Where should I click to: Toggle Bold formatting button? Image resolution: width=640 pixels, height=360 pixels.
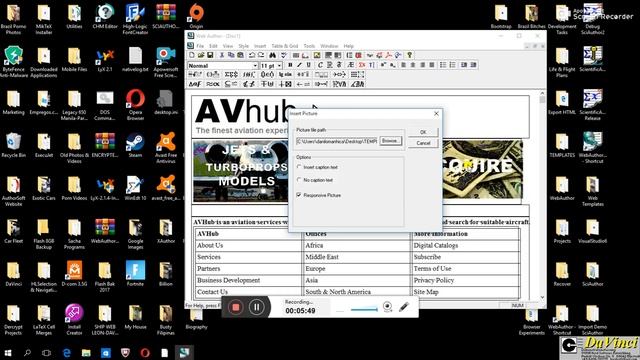(x=290, y=65)
